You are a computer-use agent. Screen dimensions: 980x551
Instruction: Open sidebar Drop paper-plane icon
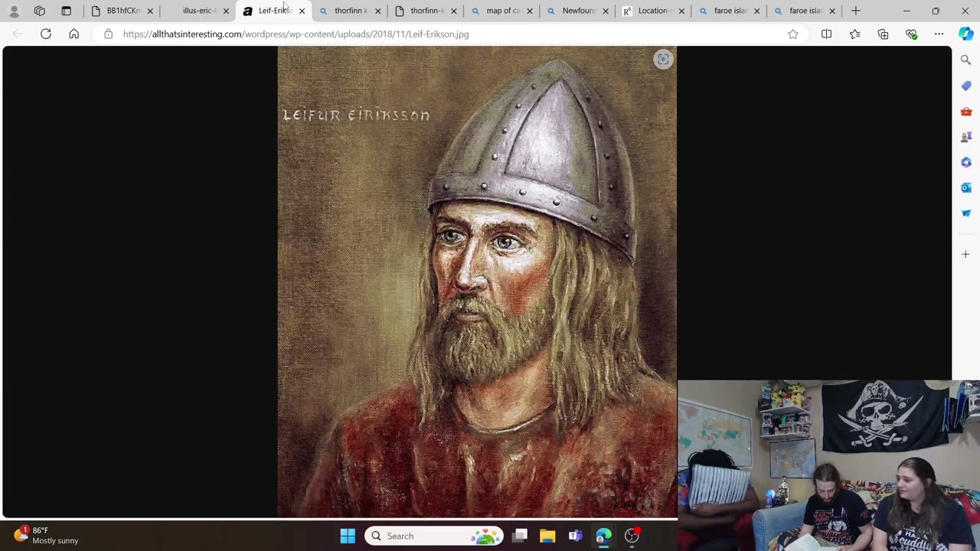[965, 214]
